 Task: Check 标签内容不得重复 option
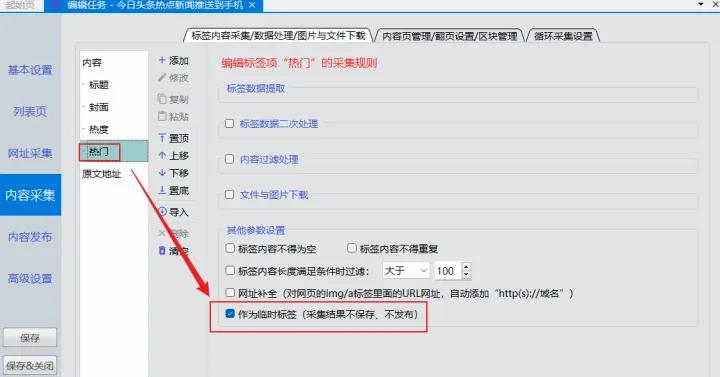[352, 248]
